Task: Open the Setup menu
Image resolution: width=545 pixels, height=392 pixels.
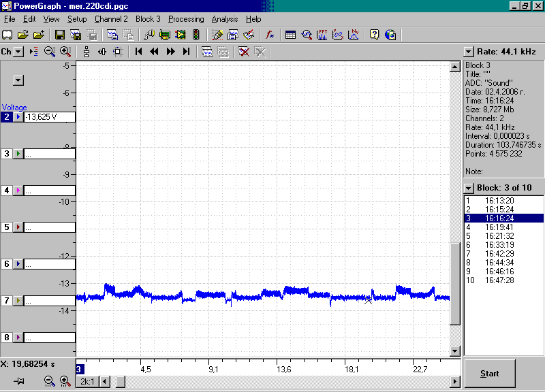Action: coord(77,19)
